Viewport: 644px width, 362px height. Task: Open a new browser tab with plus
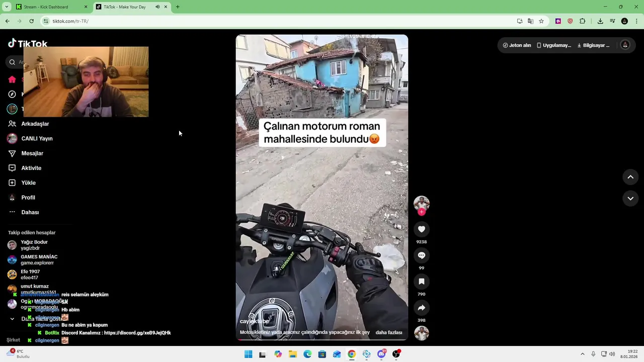click(178, 7)
